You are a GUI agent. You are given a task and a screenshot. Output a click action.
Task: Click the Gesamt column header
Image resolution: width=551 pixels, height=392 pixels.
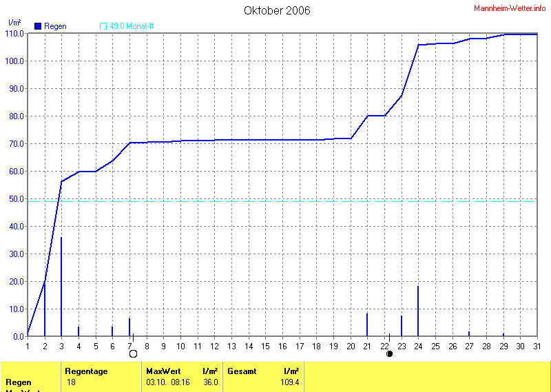click(242, 371)
